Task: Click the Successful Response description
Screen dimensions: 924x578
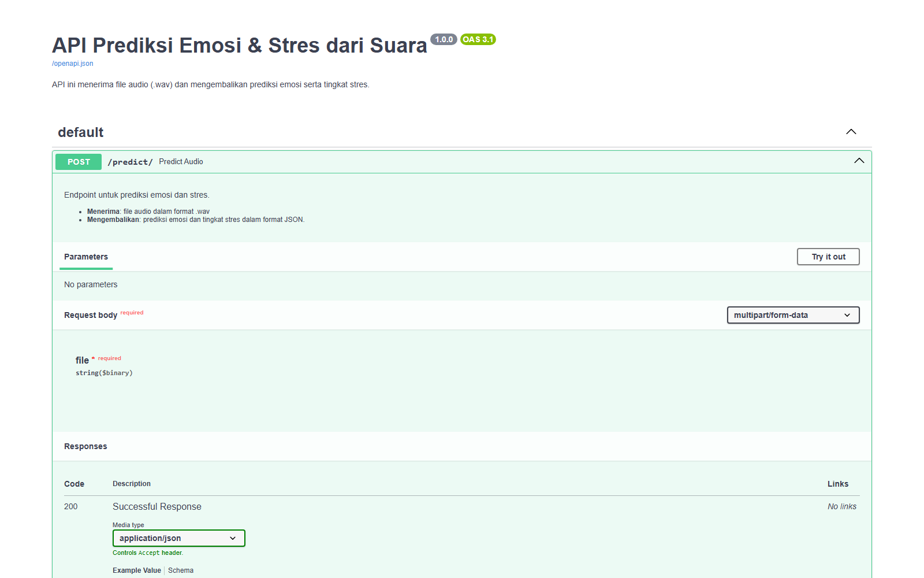Action: coord(157,506)
